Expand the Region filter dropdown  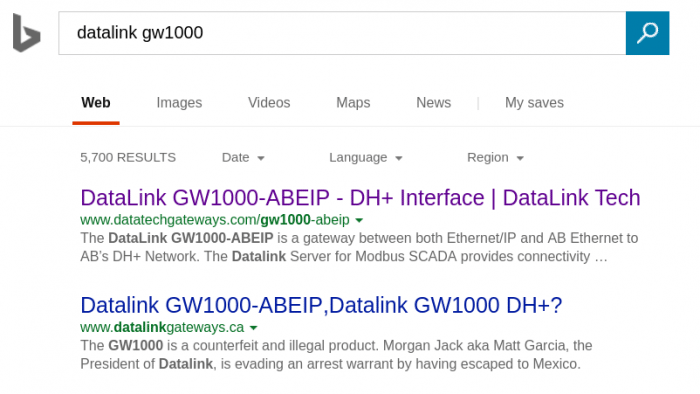click(x=495, y=158)
